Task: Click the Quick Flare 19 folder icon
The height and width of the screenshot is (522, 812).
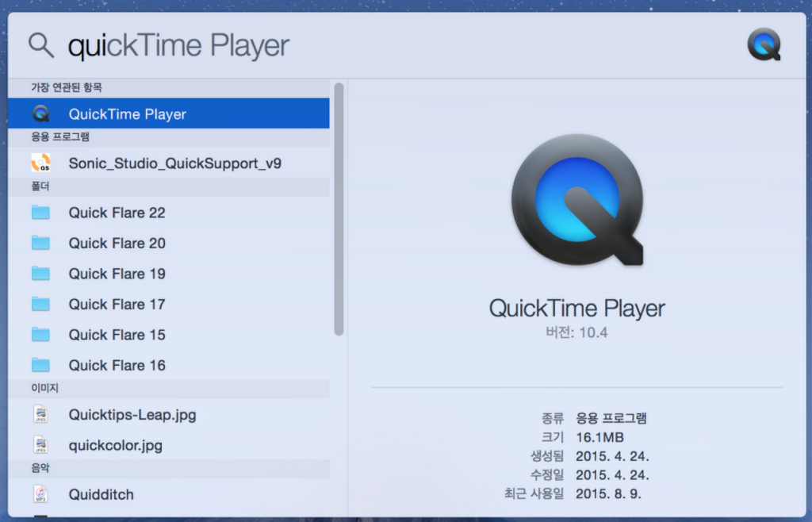Action: [40, 274]
